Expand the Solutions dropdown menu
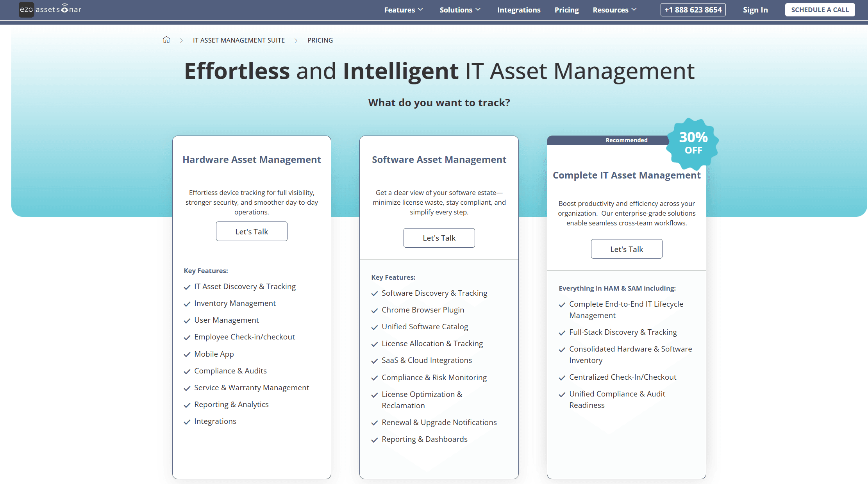The height and width of the screenshot is (484, 868). tap(460, 10)
